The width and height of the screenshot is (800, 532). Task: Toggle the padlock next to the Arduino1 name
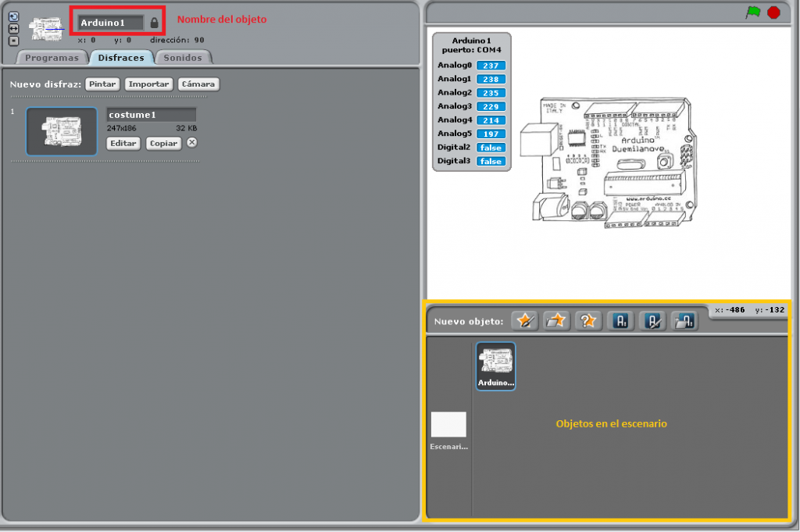(154, 22)
